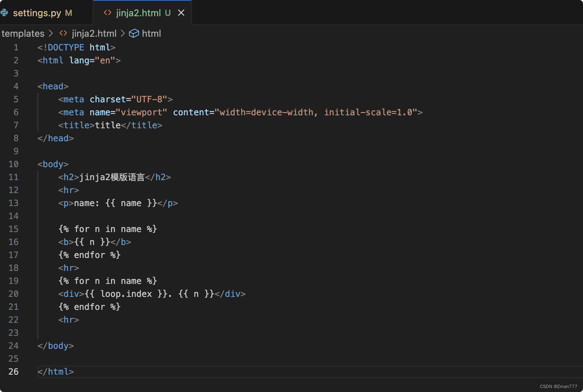Viewport: 583px width, 392px height.
Task: Close the jinja2.html tab
Action: 181,13
